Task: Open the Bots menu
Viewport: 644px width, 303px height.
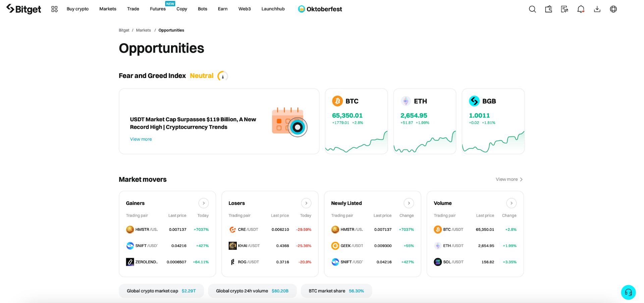Action: [203, 9]
